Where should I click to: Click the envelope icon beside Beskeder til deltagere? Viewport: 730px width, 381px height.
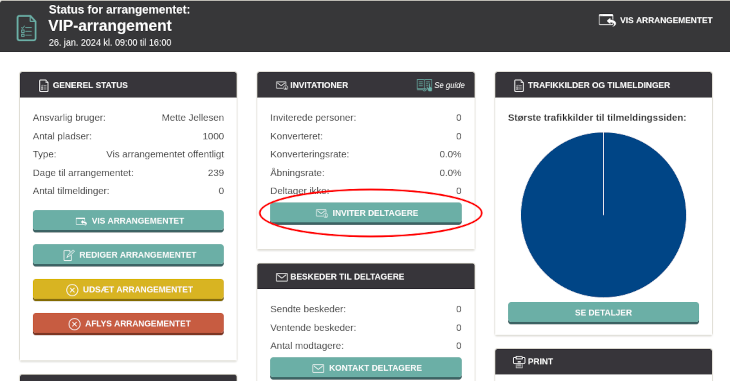(x=282, y=277)
